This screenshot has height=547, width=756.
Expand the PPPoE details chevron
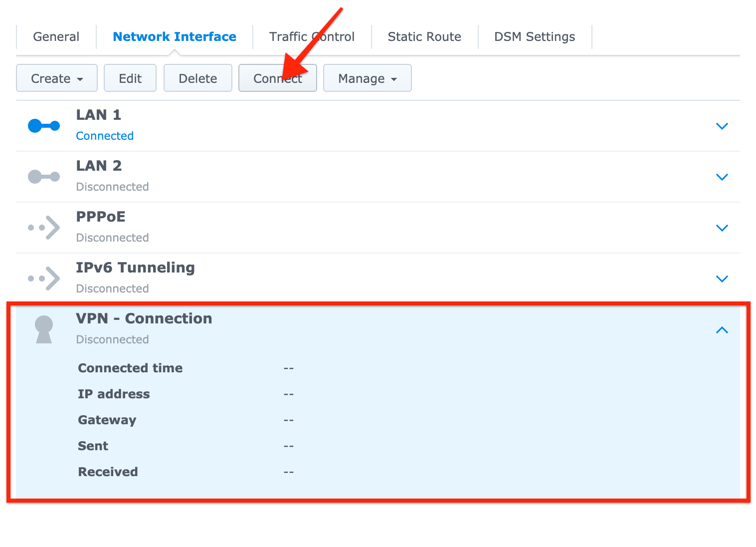coord(722,228)
